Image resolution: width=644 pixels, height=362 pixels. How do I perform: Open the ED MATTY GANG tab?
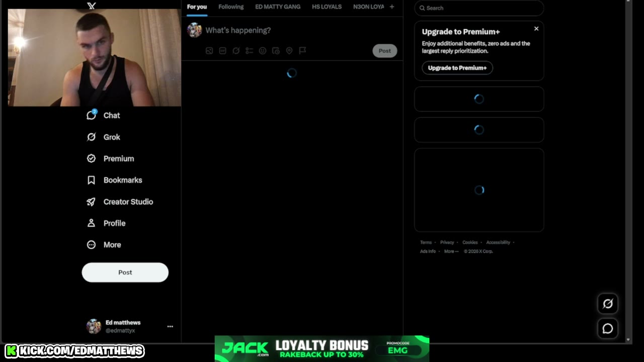tap(278, 7)
